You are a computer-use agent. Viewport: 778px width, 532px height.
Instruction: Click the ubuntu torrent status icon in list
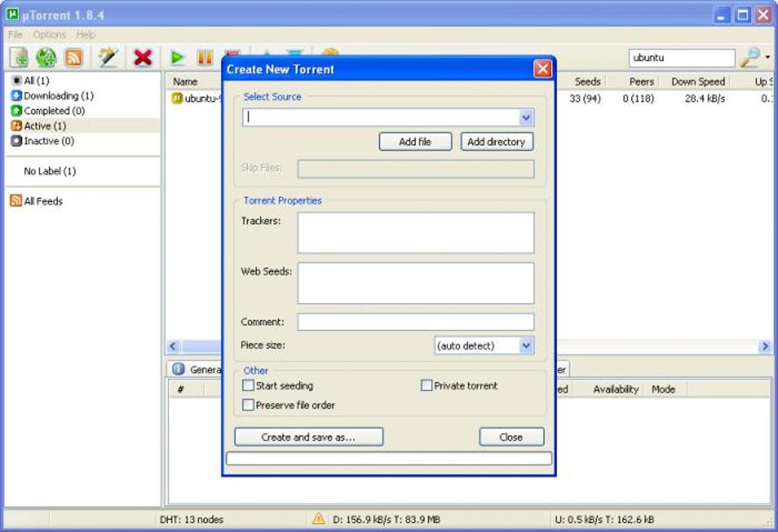(177, 98)
